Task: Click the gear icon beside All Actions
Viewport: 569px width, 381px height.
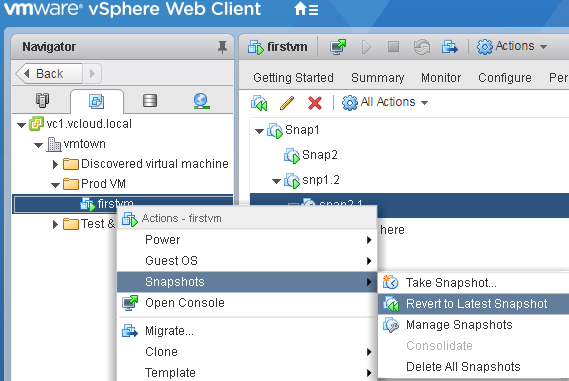Action: [x=350, y=103]
